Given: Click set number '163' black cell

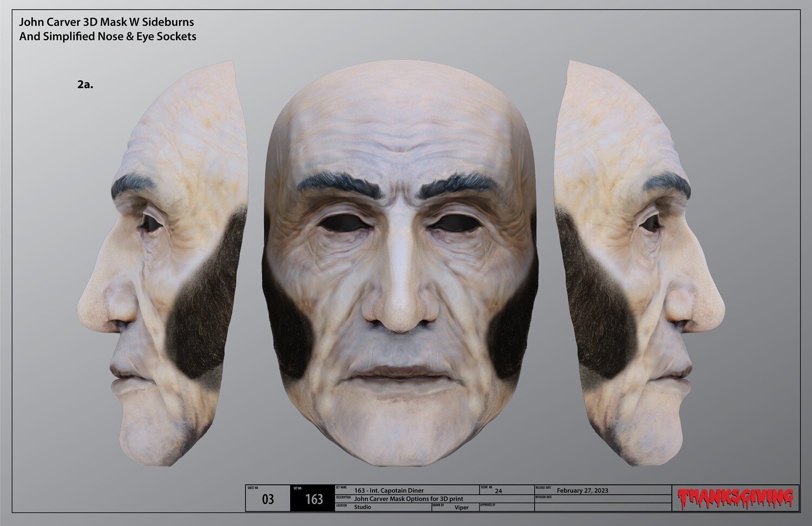Looking at the screenshot, I should 313,499.
